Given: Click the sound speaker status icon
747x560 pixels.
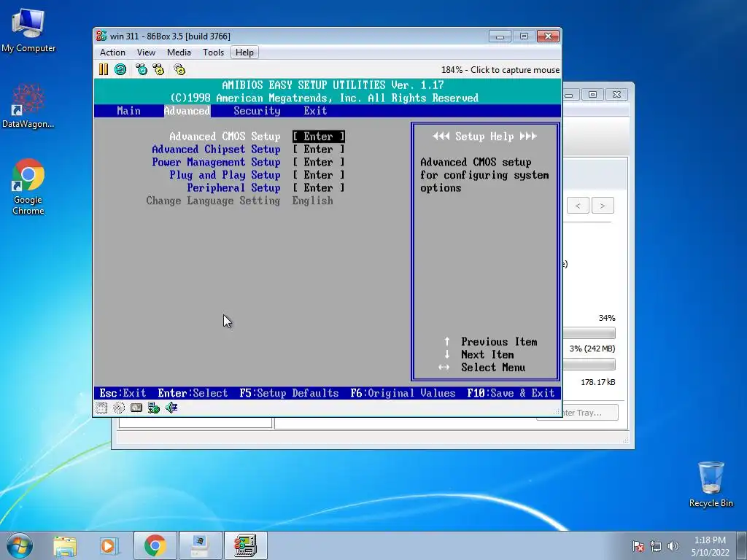Looking at the screenshot, I should click(171, 408).
